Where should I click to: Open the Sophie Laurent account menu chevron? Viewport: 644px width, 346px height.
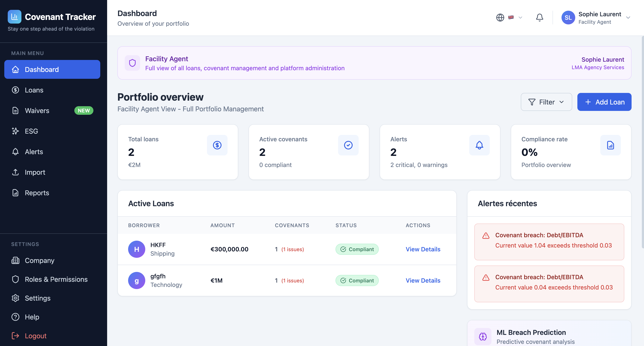click(628, 18)
